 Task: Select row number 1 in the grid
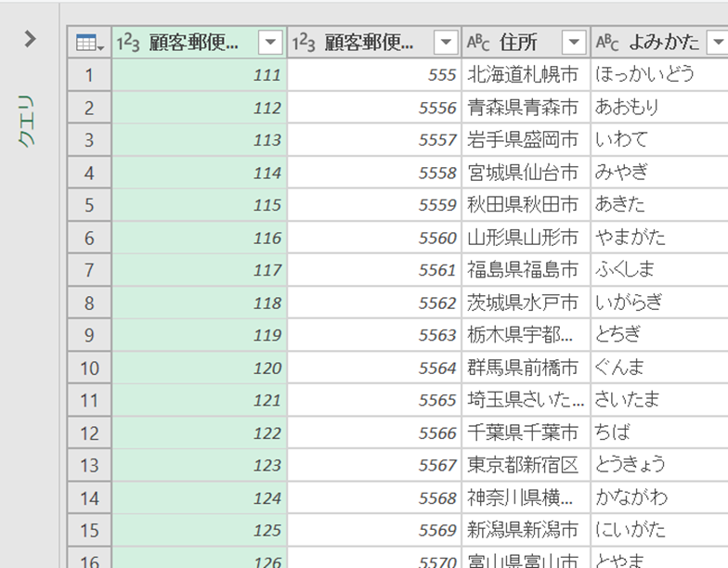click(x=89, y=75)
